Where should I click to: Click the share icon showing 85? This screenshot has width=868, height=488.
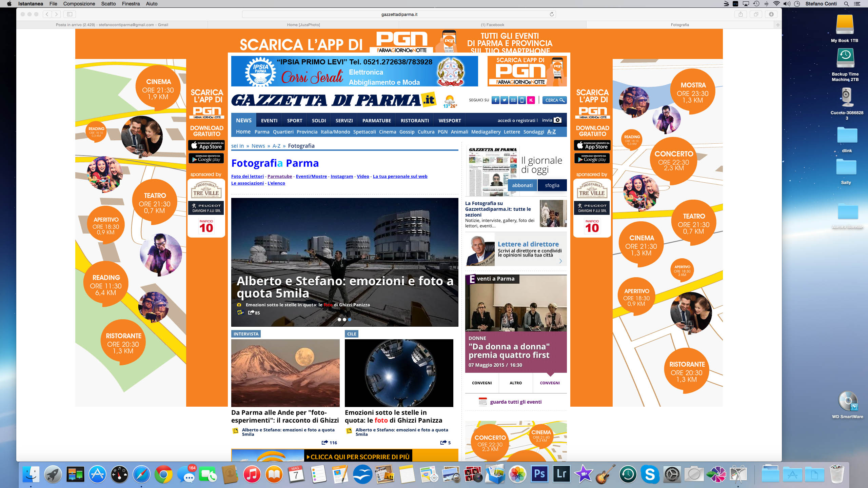[251, 312]
